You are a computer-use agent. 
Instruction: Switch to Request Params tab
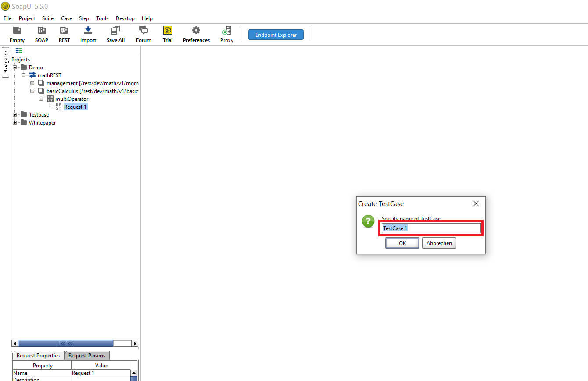(x=87, y=355)
